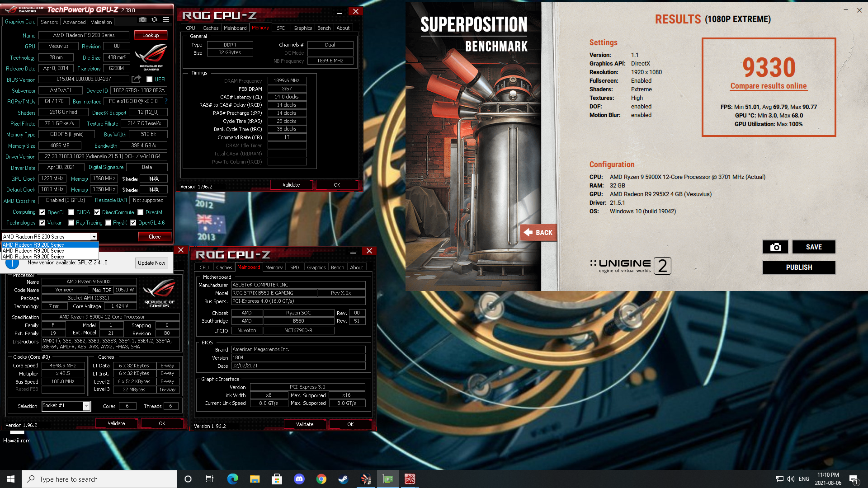Click Compare results online link
This screenshot has height=488, width=868.
(768, 86)
